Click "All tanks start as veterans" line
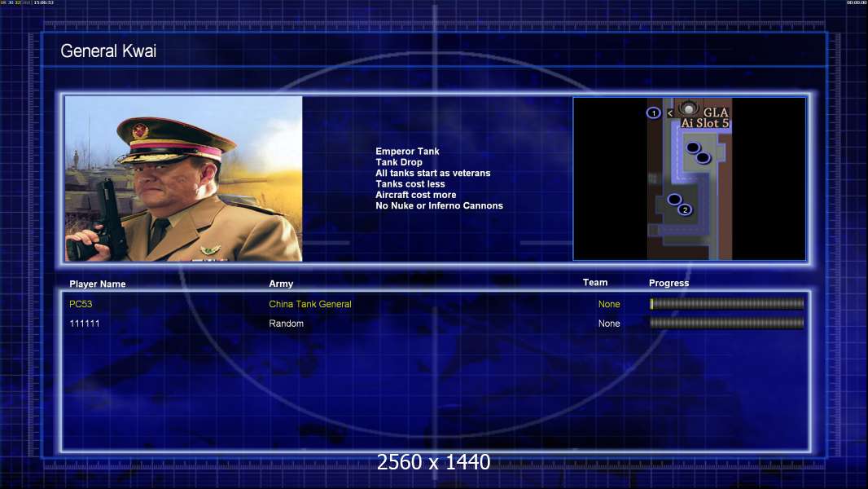Viewport: 868px width, 489px height. click(433, 173)
